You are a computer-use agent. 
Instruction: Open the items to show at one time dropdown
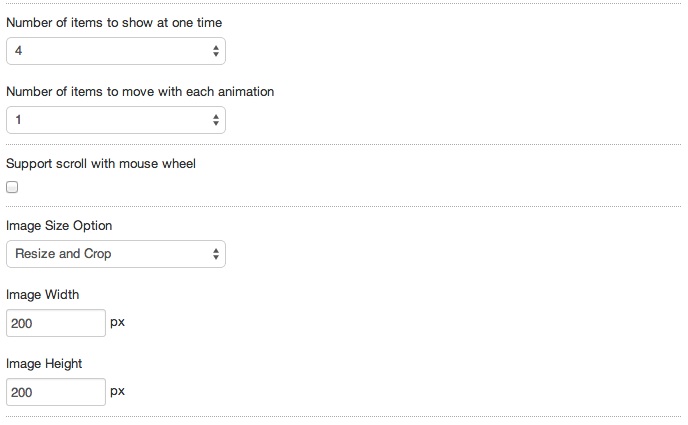[115, 50]
